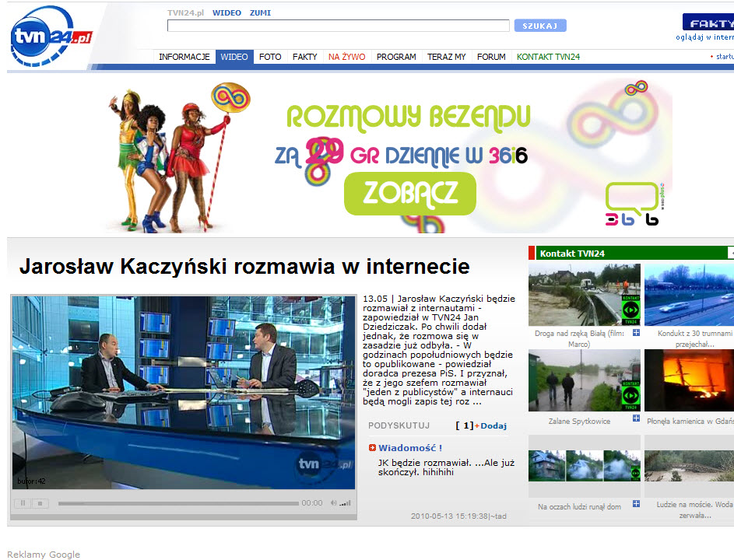This screenshot has height=560, width=734.
Task: Click the video time display 00:00
Action: tap(312, 503)
